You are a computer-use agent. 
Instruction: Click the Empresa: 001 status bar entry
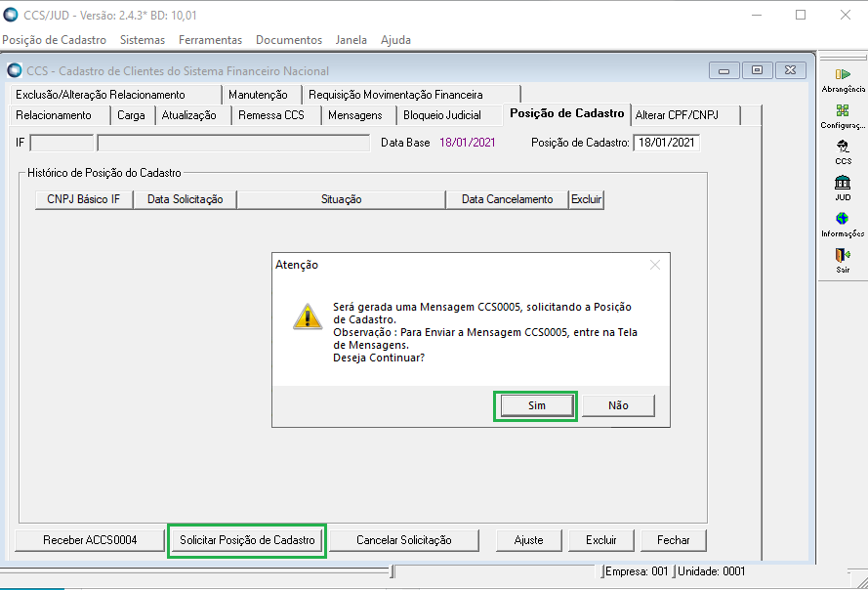(x=637, y=571)
